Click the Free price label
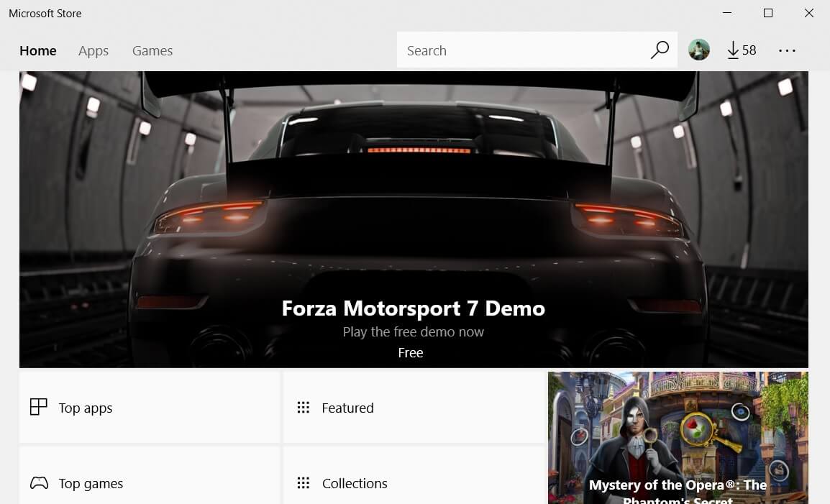830x504 pixels. pyautogui.click(x=411, y=352)
